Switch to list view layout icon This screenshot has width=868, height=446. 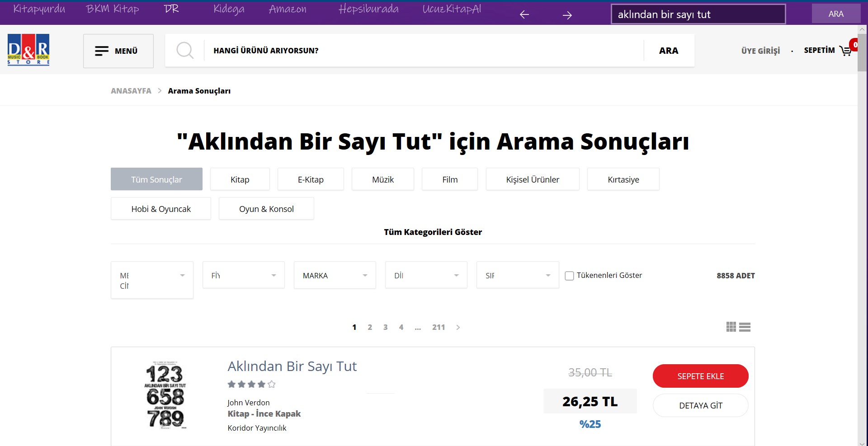click(x=745, y=327)
